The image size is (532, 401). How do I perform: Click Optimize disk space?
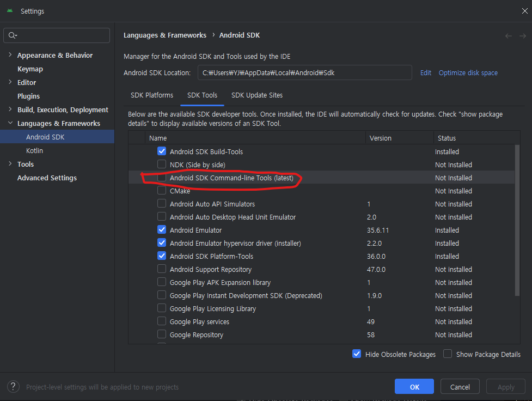click(468, 72)
